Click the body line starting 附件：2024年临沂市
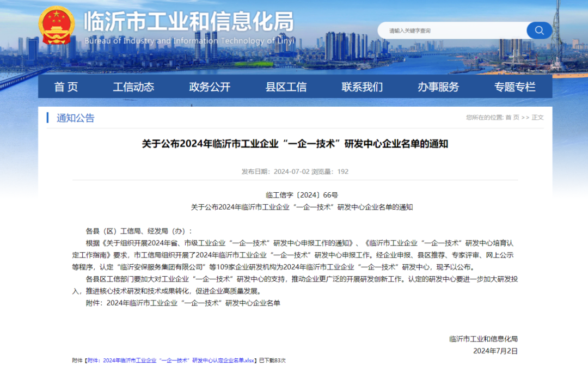Viewport: 588px width, 373px height. click(x=183, y=303)
